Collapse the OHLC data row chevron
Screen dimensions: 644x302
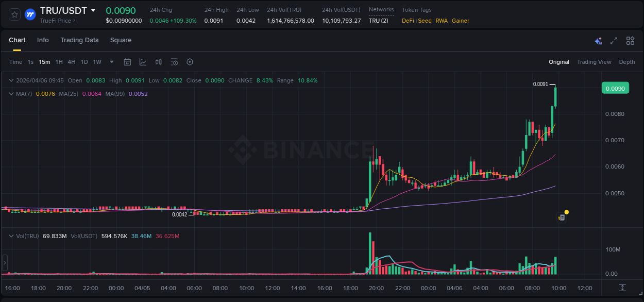pyautogui.click(x=11, y=80)
